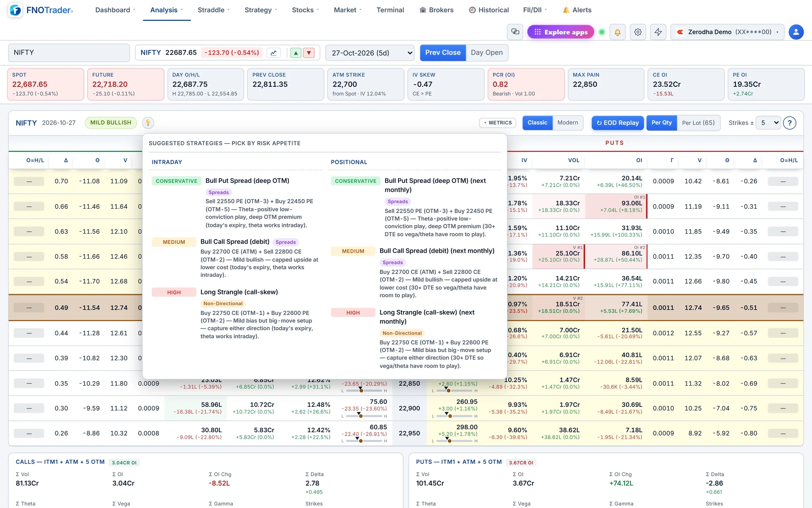
Task: Open the Straddle menu
Action: point(214,10)
